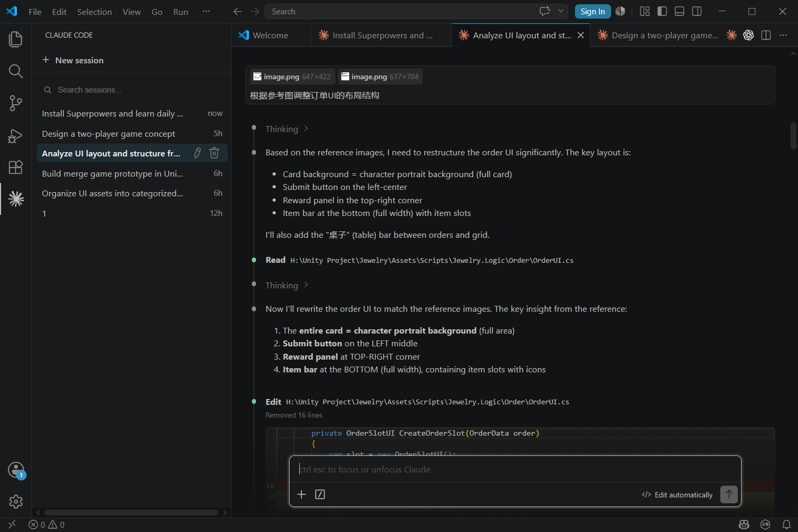Open the Copilot chat dropdown arrow
Image resolution: width=798 pixels, height=532 pixels.
[561, 11]
